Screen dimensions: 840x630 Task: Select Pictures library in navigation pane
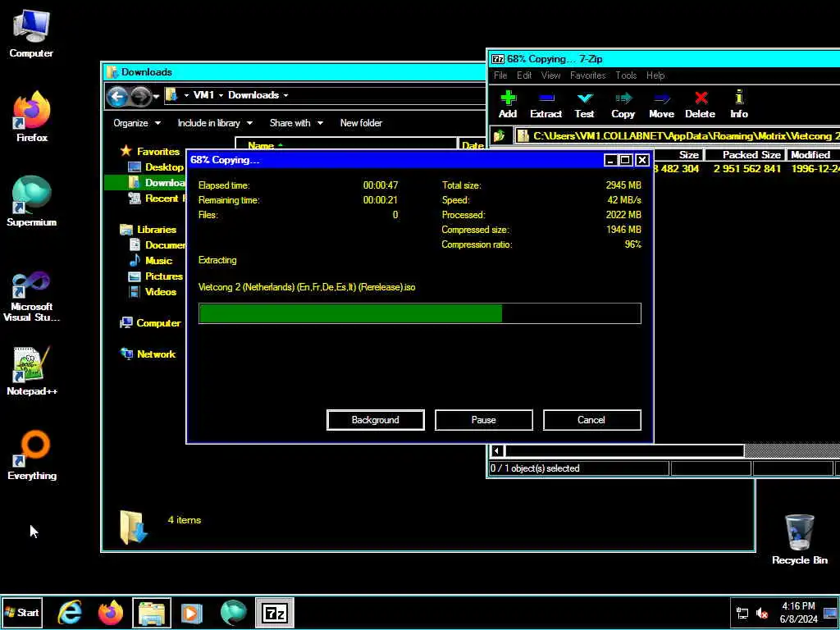[x=156, y=276]
